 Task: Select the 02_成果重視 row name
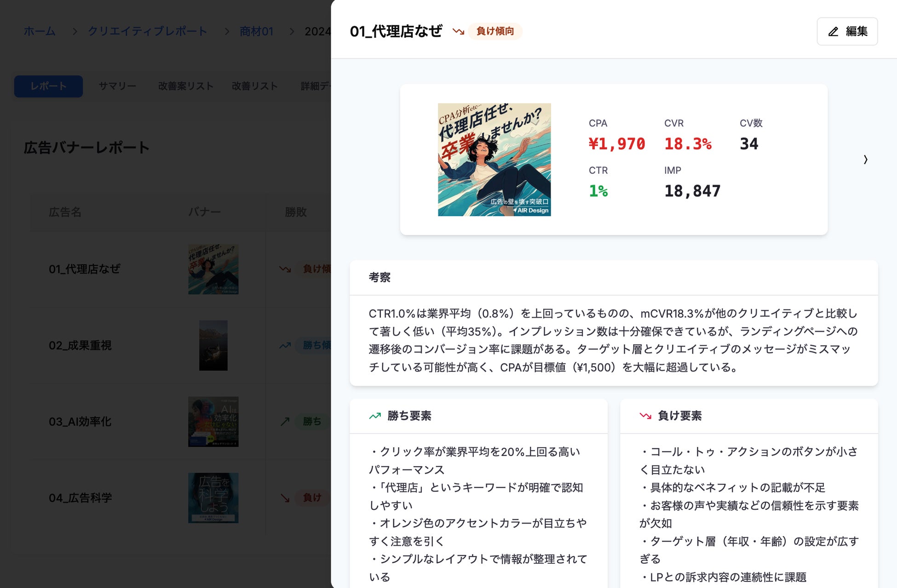80,345
